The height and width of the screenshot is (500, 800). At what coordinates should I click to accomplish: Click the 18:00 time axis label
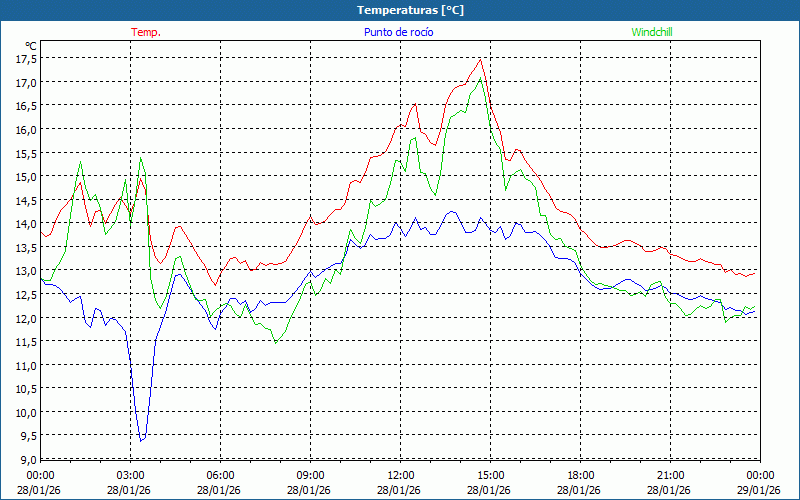coord(580,475)
